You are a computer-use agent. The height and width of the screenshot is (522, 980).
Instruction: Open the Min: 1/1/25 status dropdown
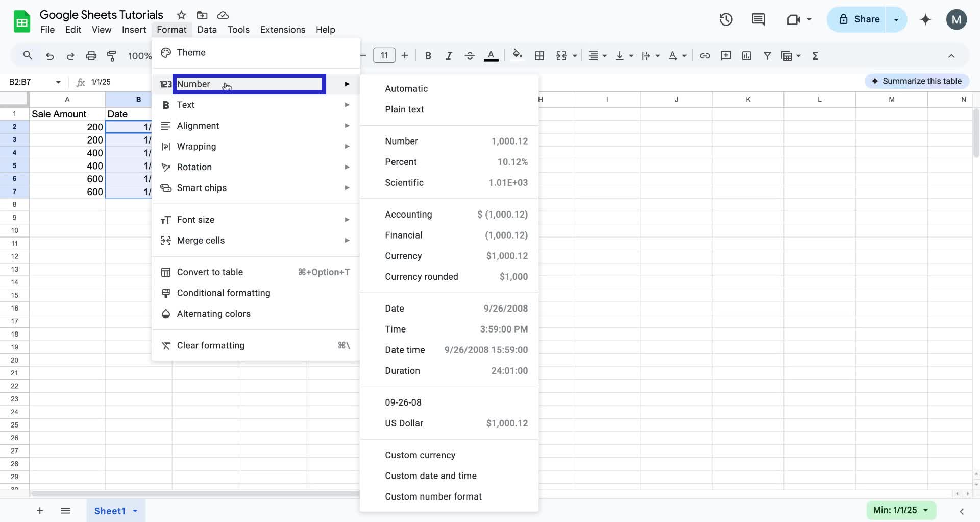click(901, 510)
